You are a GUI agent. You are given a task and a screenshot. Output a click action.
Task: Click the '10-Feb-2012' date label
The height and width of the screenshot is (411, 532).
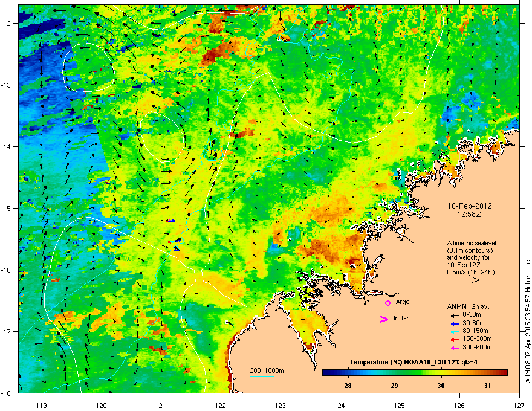click(x=469, y=206)
